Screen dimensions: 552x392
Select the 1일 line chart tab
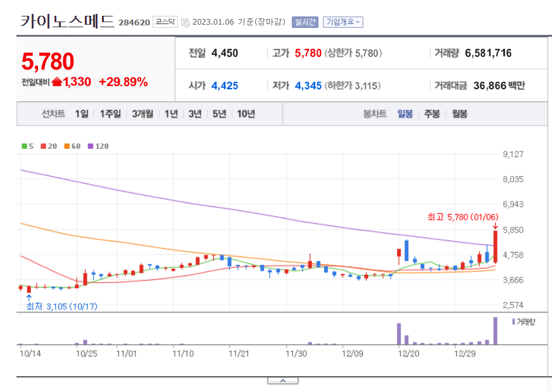coord(82,114)
